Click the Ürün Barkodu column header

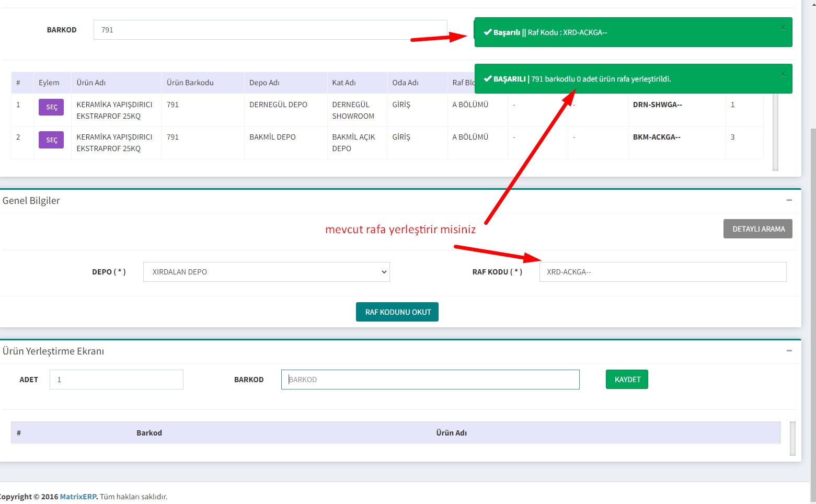tap(190, 83)
